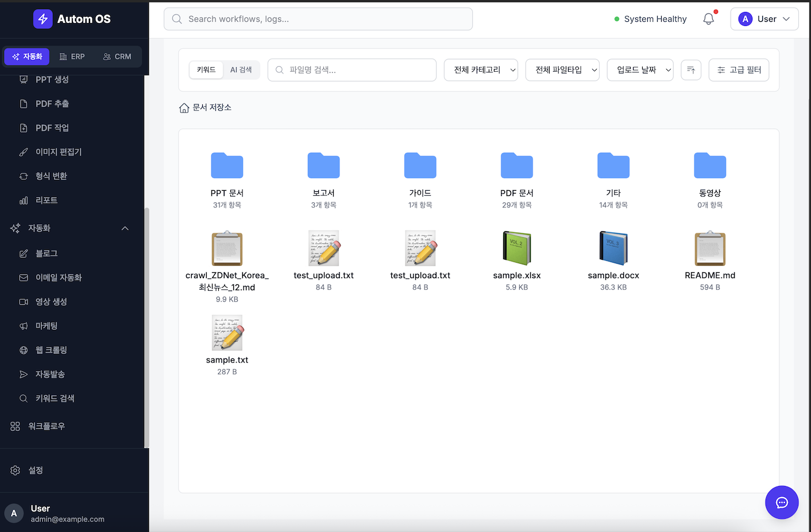Open the 업로드 날짜 sort dropdown

(x=640, y=70)
